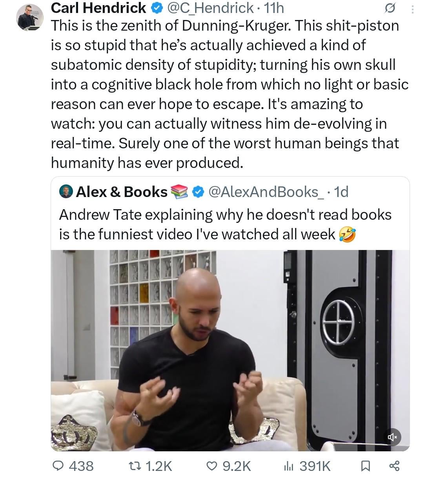This screenshot has width=448, height=478.
Task: Like the tweet with heart icon
Action: 212,466
